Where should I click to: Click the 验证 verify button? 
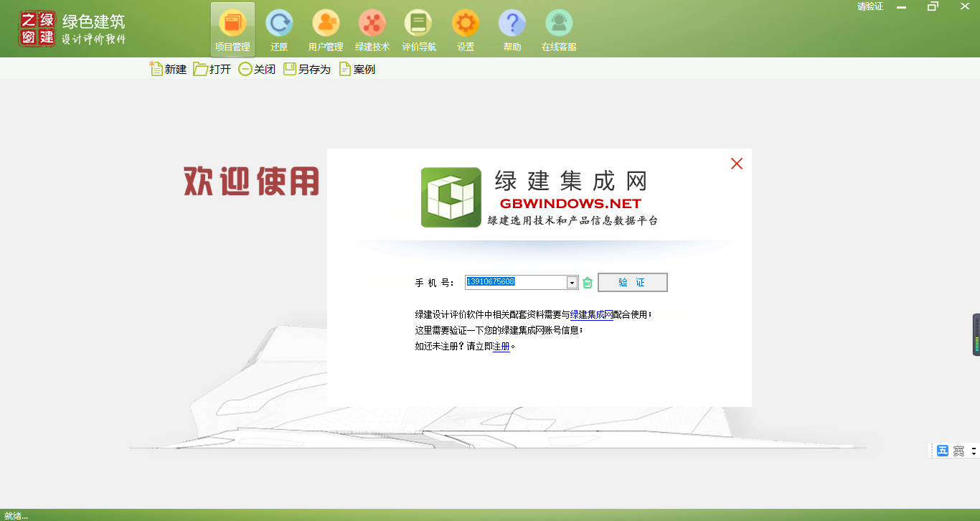pyautogui.click(x=632, y=282)
